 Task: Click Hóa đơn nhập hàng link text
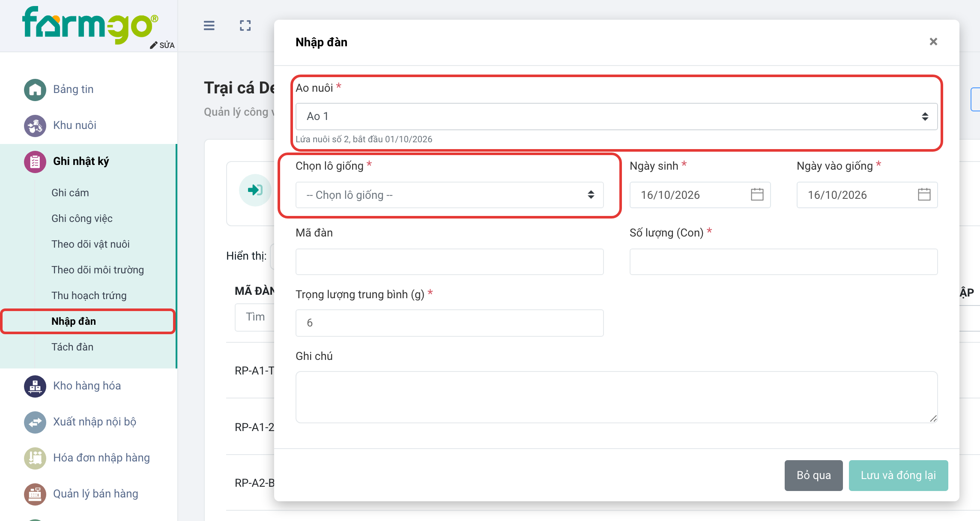[x=102, y=458]
